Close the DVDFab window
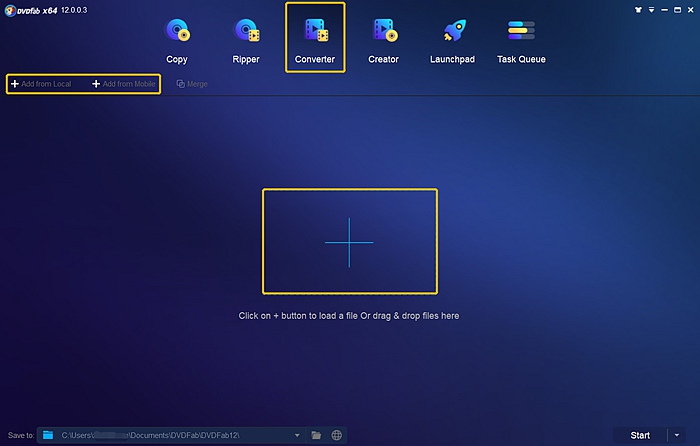This screenshot has width=700, height=446. pos(690,10)
